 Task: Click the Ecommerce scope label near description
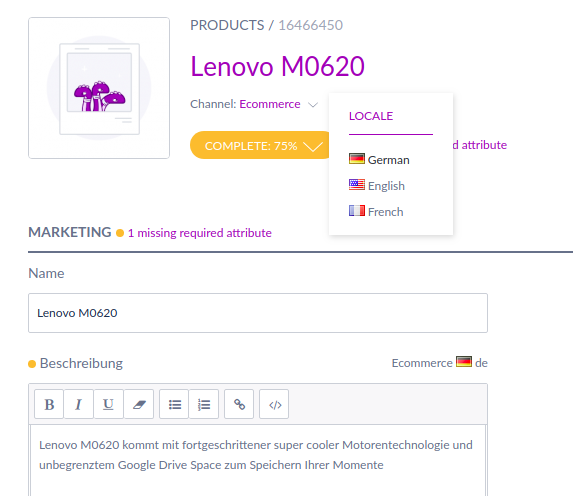coord(422,363)
